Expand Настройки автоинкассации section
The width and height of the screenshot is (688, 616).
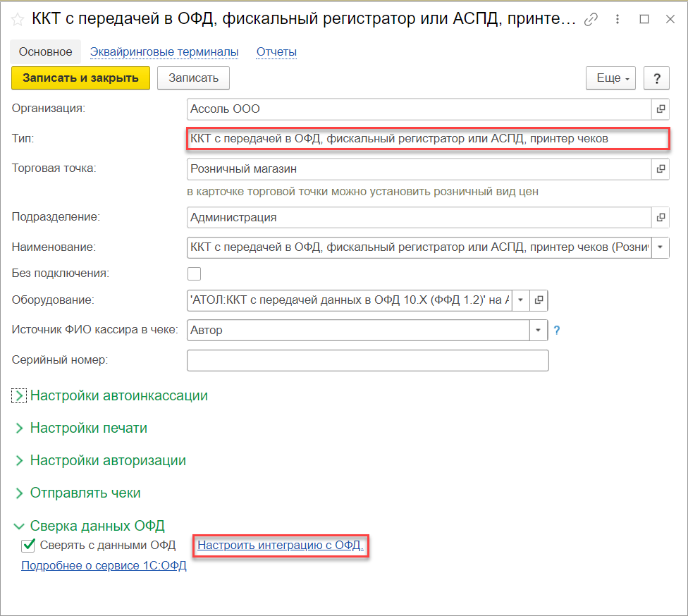point(19,395)
